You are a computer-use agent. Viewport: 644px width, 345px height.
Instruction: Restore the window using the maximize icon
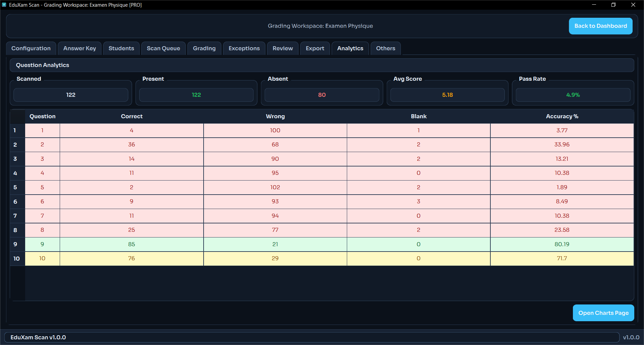click(613, 5)
